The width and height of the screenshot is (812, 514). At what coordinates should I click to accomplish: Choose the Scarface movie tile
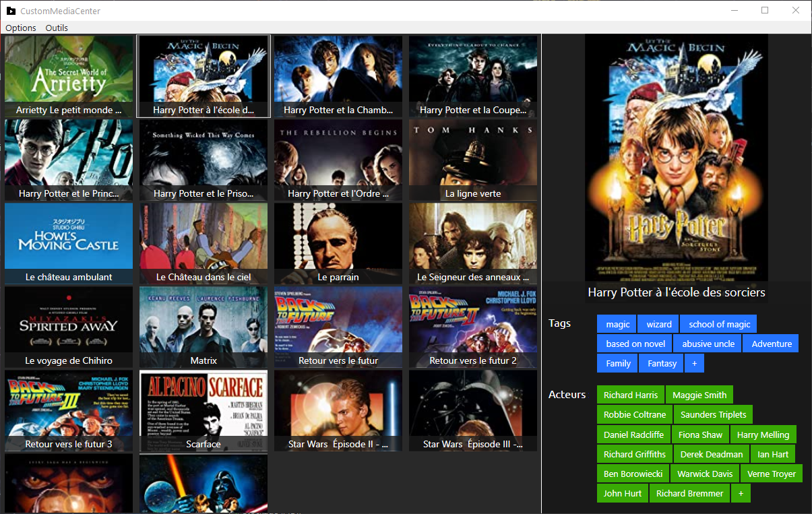tap(204, 410)
